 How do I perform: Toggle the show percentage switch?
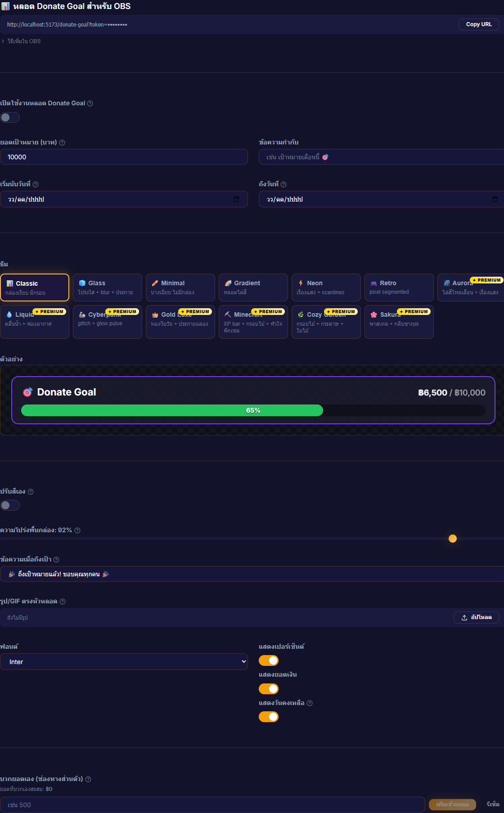pos(269,660)
